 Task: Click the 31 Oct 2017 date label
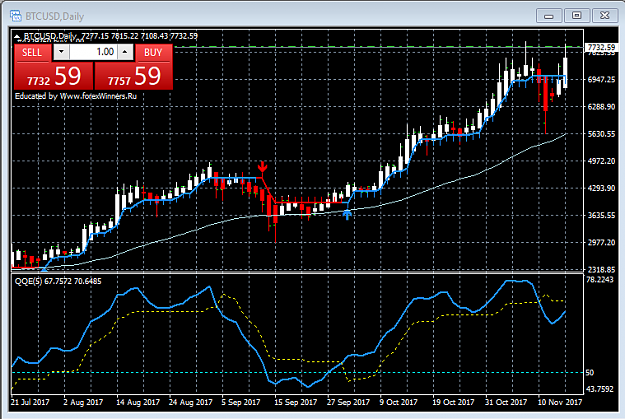506,402
